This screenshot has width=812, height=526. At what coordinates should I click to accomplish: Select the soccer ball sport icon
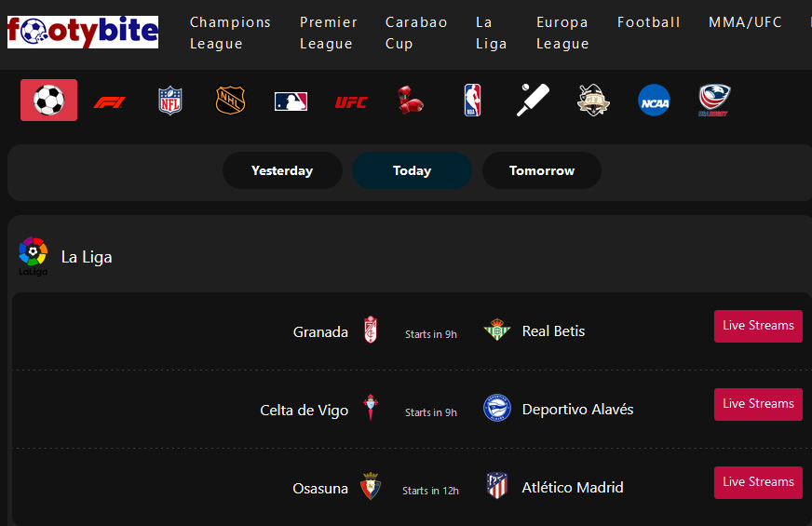48,100
